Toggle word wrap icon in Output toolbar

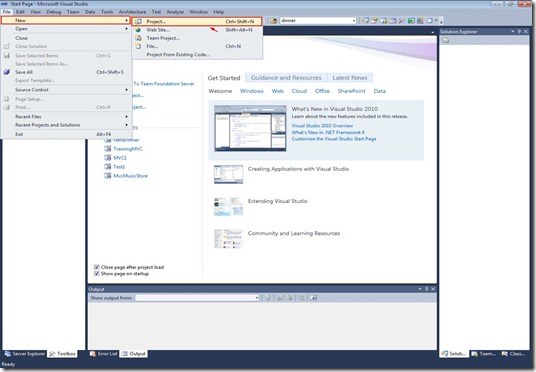click(x=313, y=298)
